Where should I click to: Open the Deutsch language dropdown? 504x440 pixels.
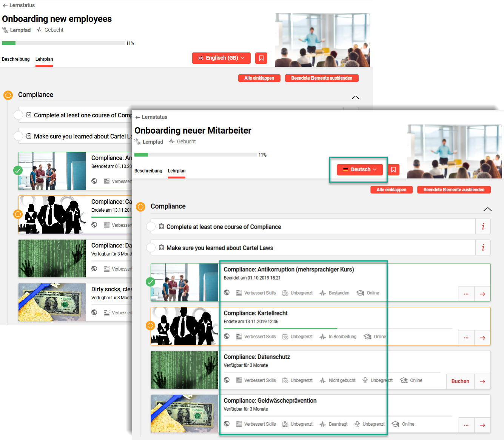[x=359, y=169]
